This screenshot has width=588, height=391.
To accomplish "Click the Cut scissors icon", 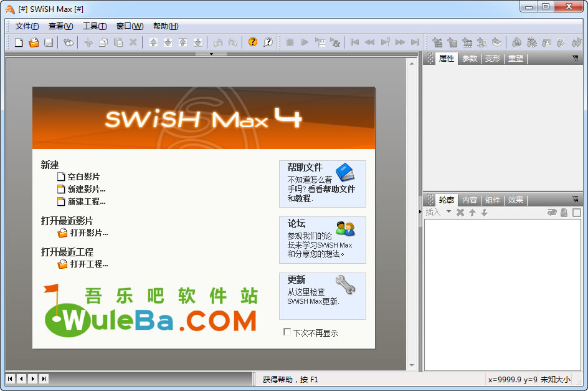I will tap(88, 42).
